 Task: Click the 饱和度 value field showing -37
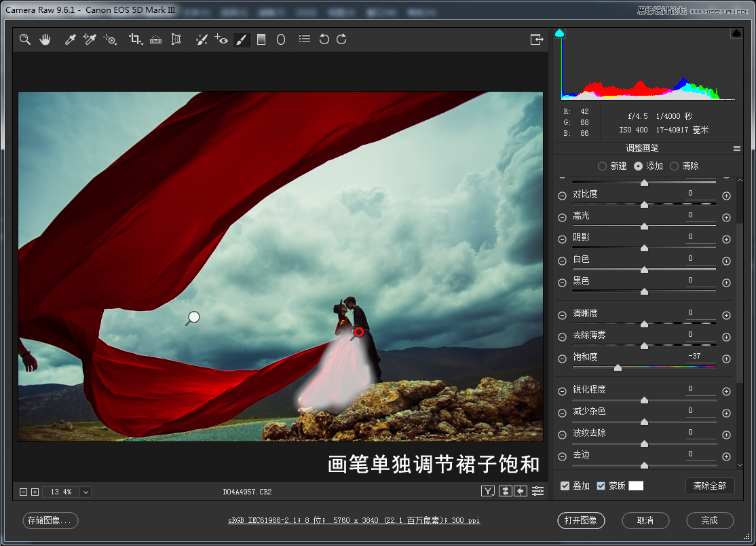(x=700, y=356)
